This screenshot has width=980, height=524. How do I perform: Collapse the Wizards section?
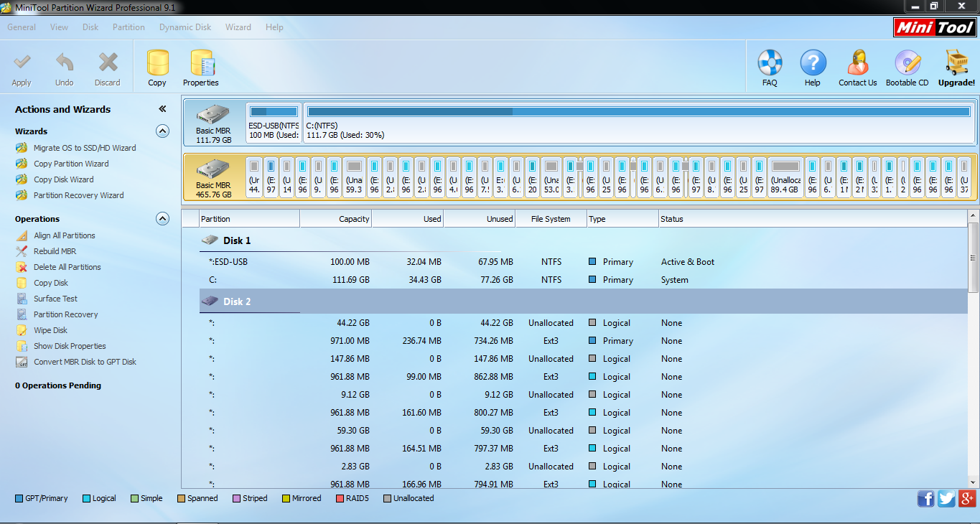pos(163,131)
